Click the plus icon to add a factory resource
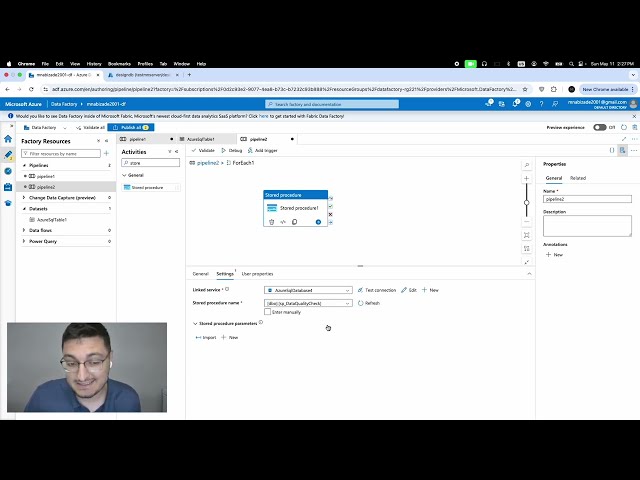Viewport: 640px width, 480px height. pyautogui.click(x=107, y=153)
